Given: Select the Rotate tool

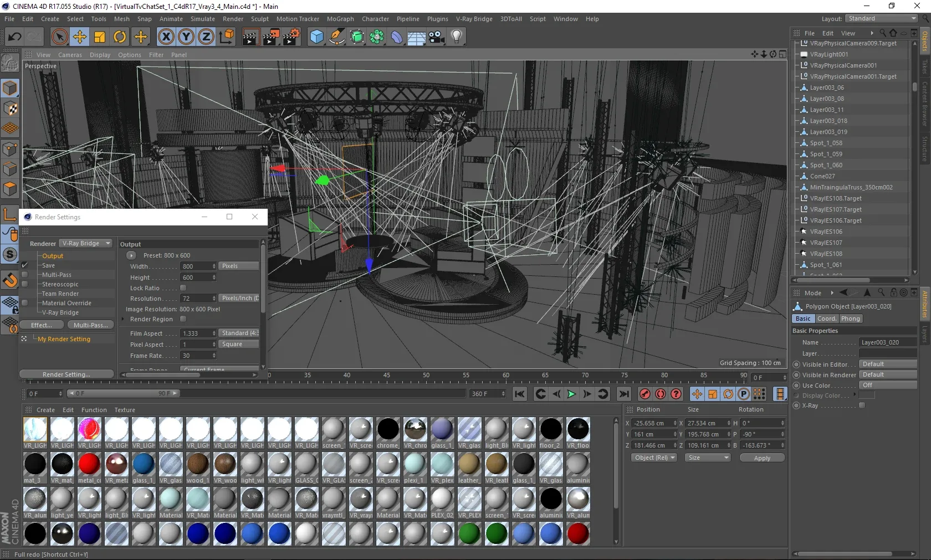Looking at the screenshot, I should 120,37.
